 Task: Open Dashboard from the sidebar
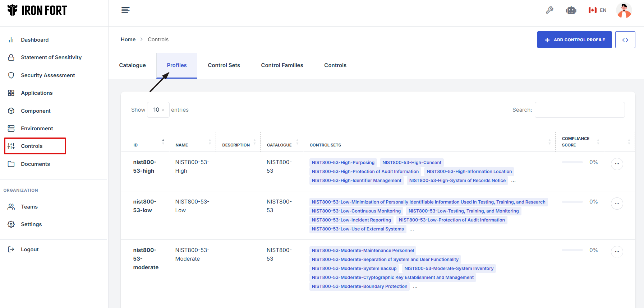(34, 40)
